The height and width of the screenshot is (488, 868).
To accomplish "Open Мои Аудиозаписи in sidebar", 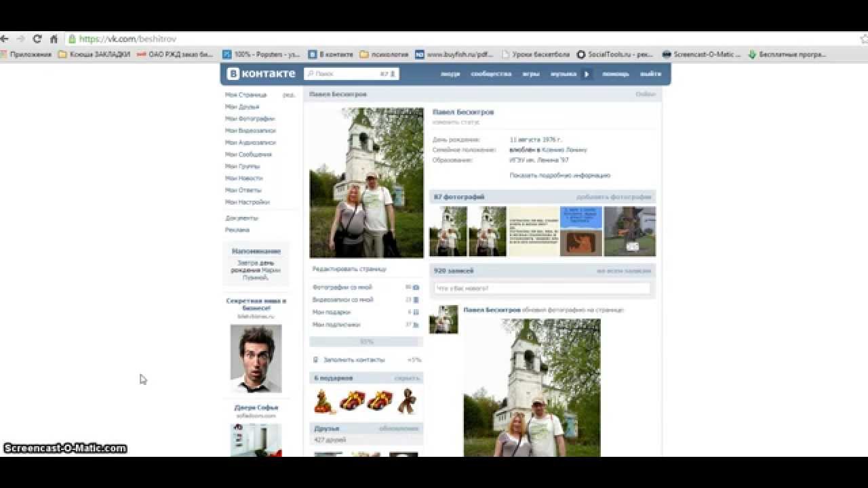I will click(250, 142).
